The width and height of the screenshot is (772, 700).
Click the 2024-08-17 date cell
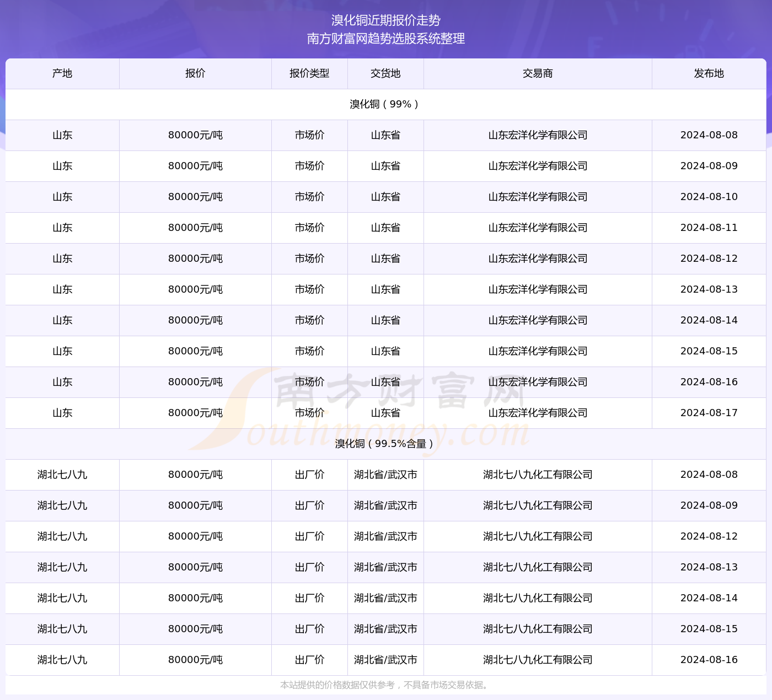709,413
